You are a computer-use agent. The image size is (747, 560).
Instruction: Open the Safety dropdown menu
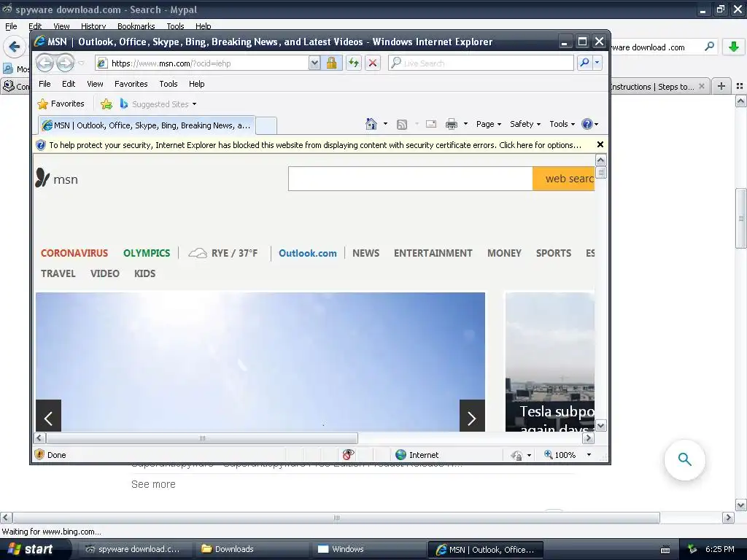pyautogui.click(x=525, y=124)
